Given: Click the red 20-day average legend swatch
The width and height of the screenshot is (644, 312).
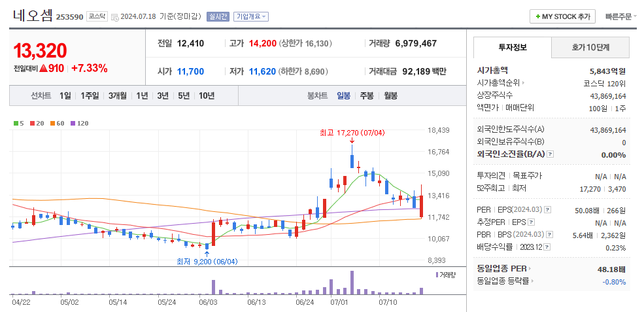Looking at the screenshot, I should (32, 124).
